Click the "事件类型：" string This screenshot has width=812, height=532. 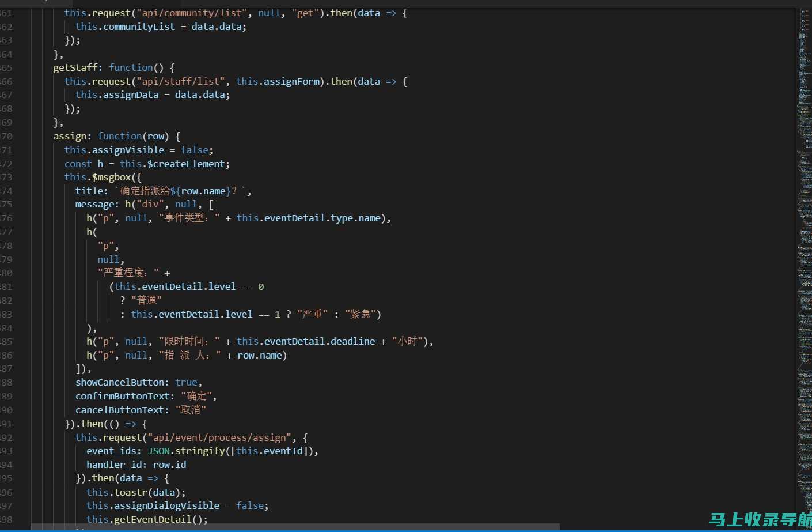tap(189, 218)
